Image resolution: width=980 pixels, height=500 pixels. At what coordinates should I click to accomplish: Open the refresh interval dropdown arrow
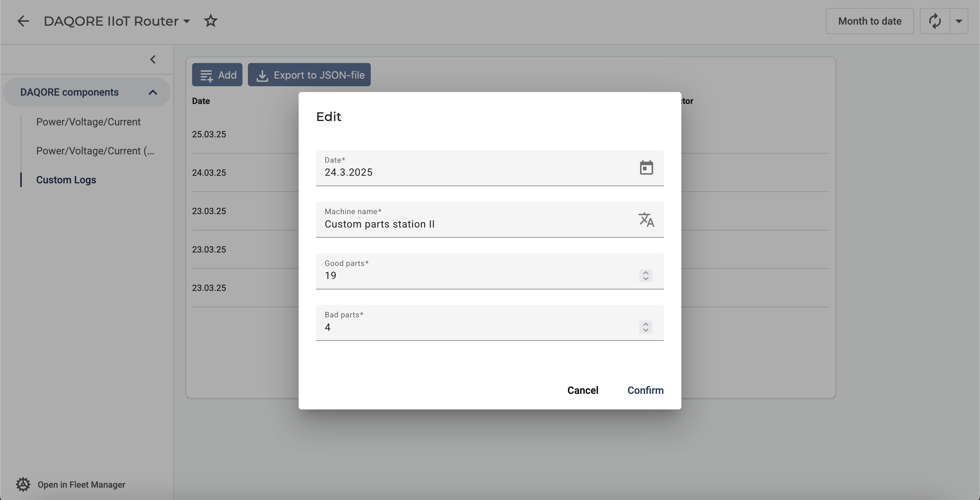pos(959,21)
